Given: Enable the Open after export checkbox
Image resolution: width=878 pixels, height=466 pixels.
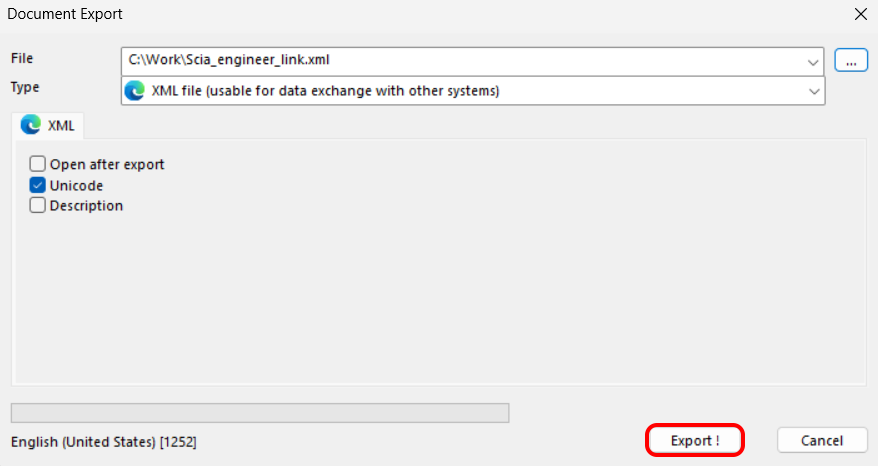Looking at the screenshot, I should pyautogui.click(x=38, y=164).
